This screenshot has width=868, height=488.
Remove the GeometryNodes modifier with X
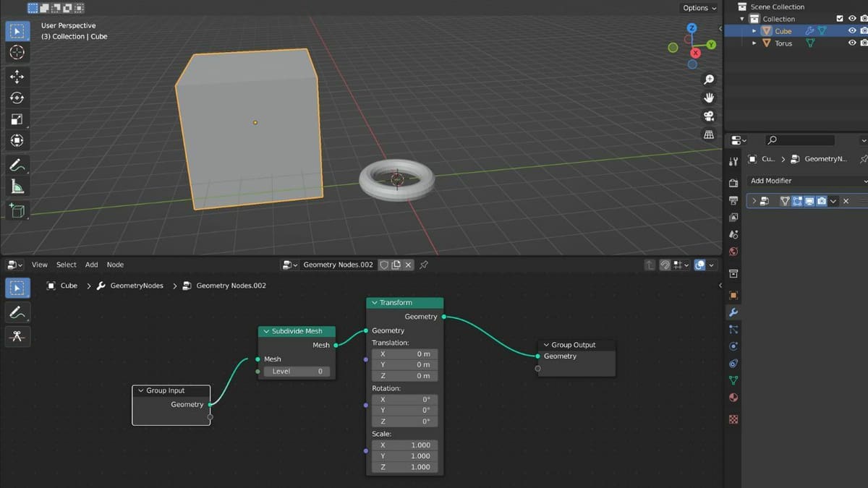coord(846,201)
